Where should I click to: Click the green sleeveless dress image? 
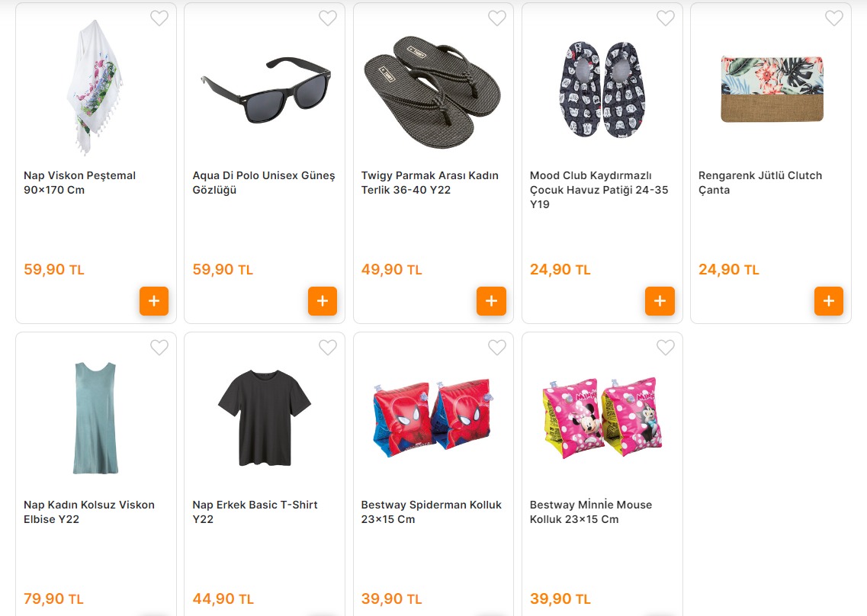click(95, 418)
